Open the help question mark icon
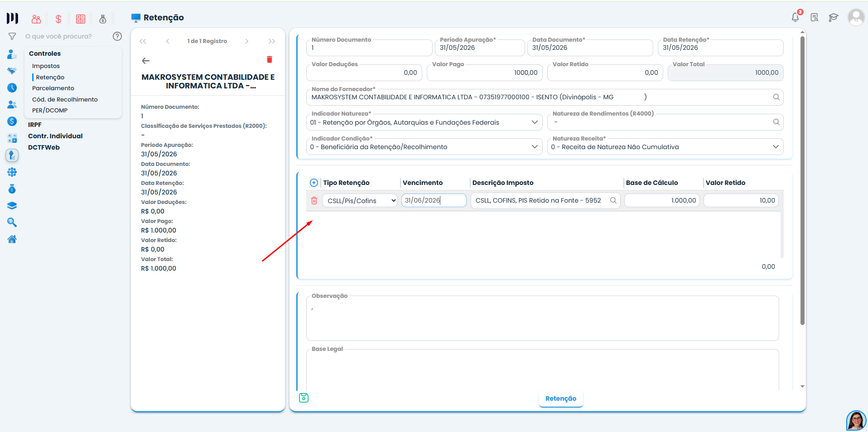Image resolution: width=868 pixels, height=432 pixels. 117,36
